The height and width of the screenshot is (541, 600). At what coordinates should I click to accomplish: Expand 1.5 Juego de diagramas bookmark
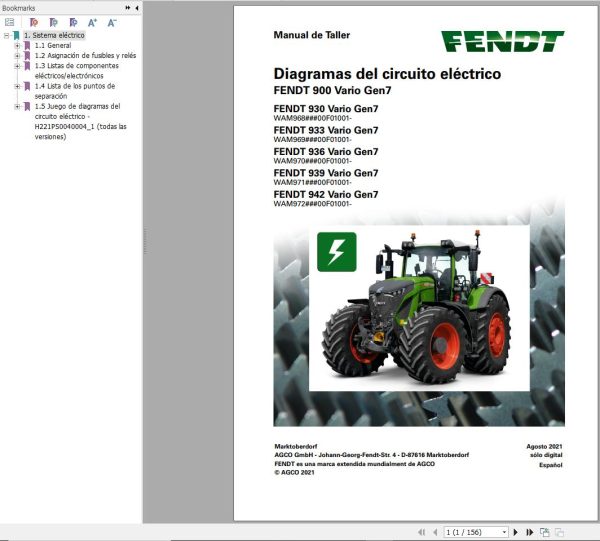tap(17, 106)
